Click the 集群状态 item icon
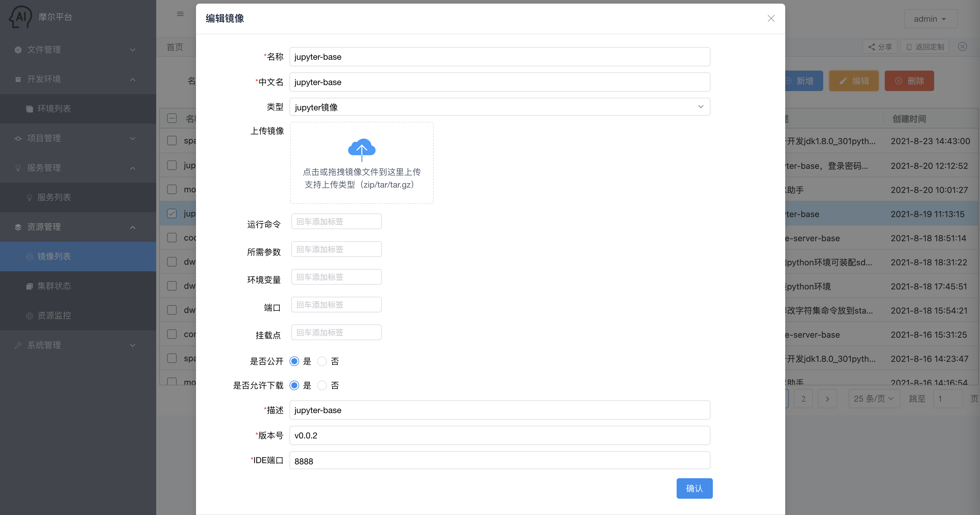 29,286
